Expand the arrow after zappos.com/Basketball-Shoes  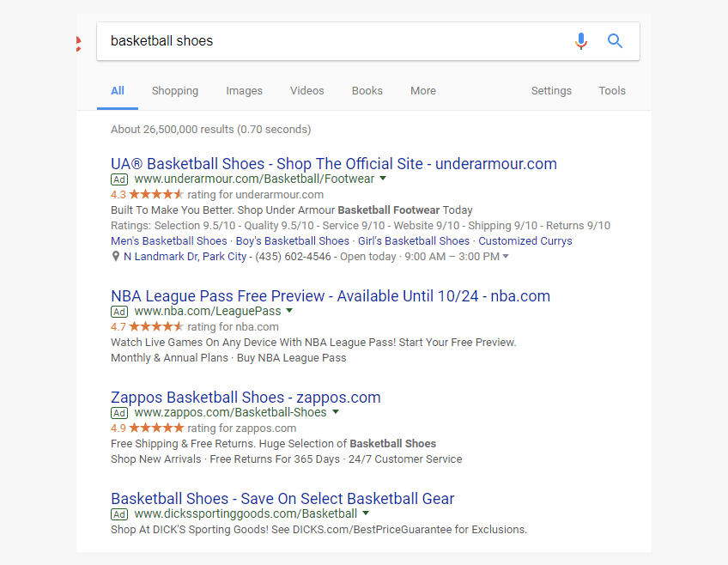coord(336,412)
